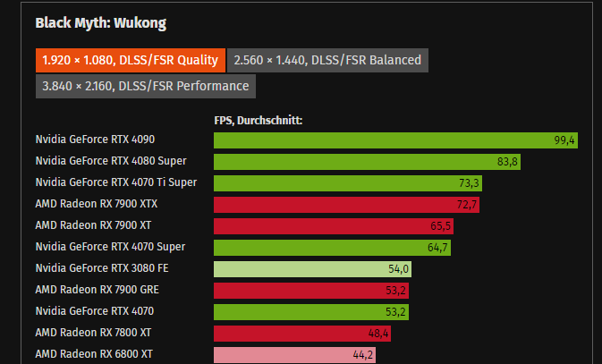Click the Nvidia GeForce RTX 4080 Super label

click(x=111, y=161)
